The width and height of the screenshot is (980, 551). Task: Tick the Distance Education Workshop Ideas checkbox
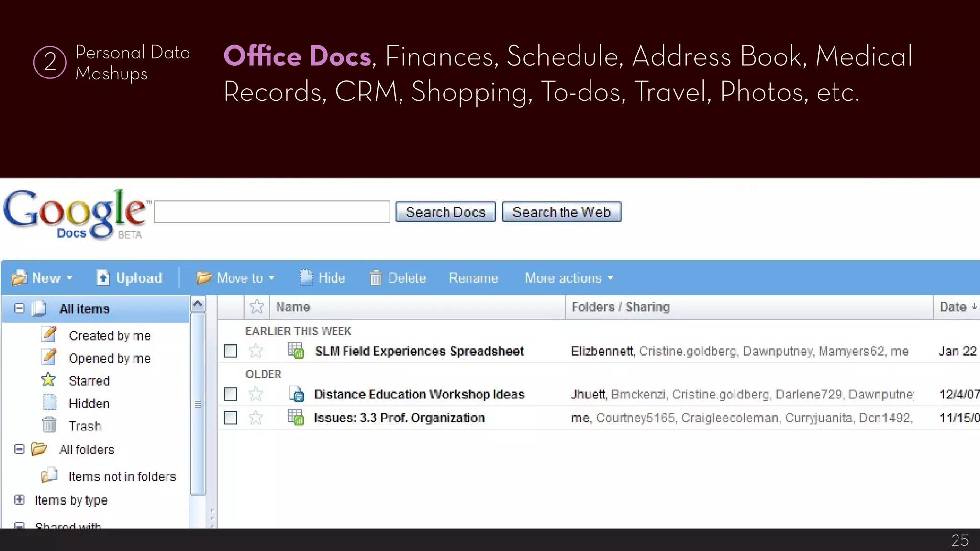point(231,394)
